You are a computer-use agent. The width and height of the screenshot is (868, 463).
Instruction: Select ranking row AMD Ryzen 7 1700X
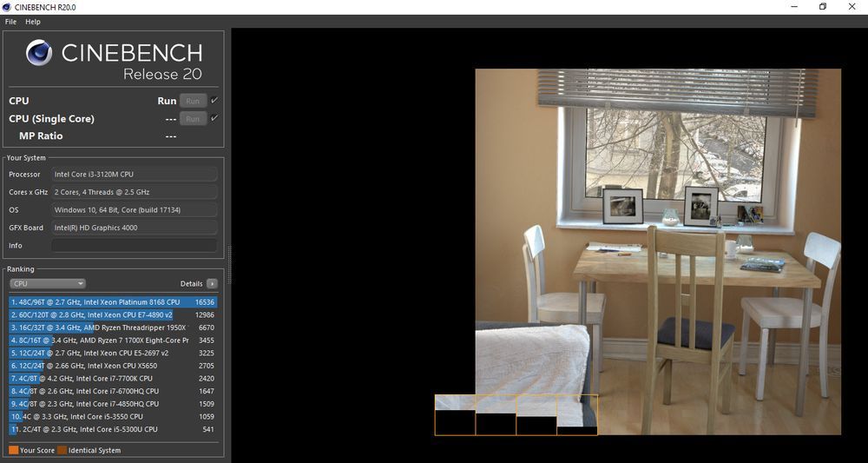click(113, 341)
